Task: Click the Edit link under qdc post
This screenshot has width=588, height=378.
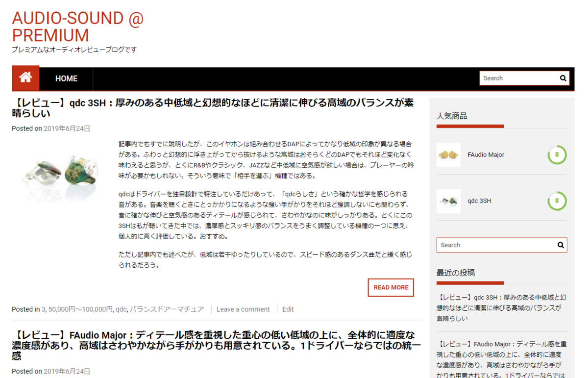Action: point(288,309)
